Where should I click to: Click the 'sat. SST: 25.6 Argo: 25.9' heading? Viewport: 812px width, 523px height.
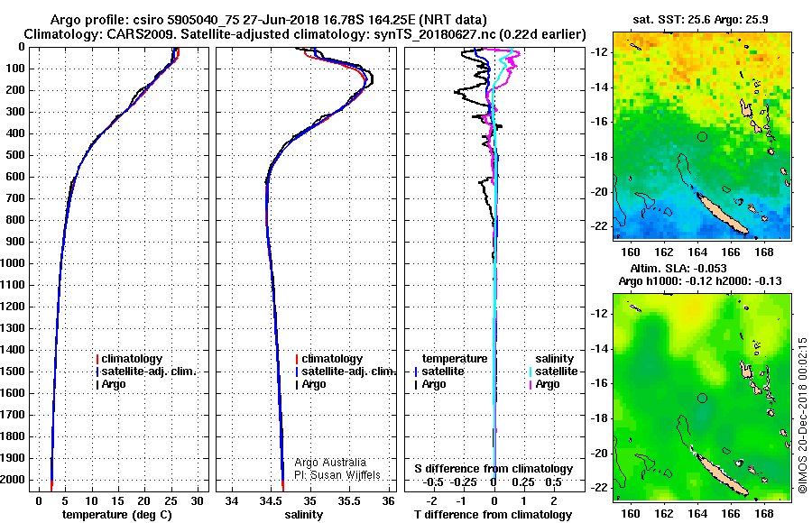(701, 20)
